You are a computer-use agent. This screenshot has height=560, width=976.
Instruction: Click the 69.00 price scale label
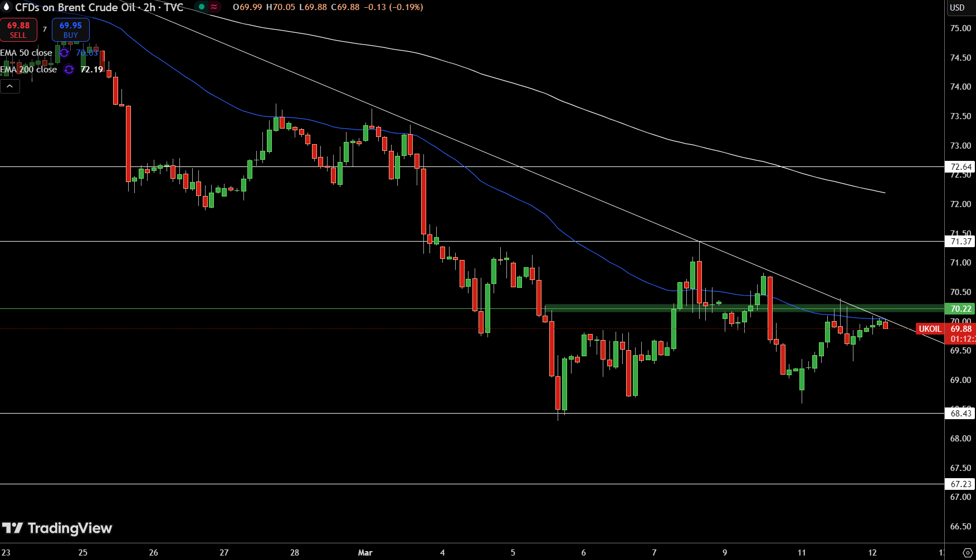click(960, 380)
